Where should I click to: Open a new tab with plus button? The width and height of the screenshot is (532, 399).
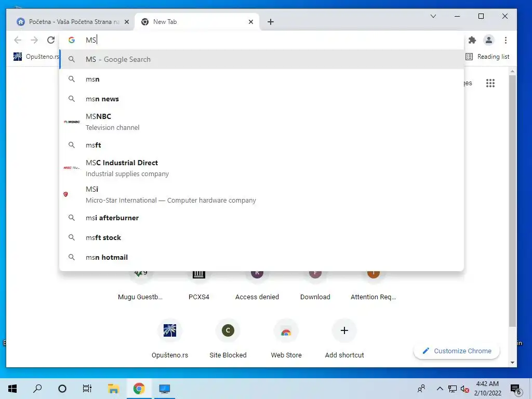(270, 22)
